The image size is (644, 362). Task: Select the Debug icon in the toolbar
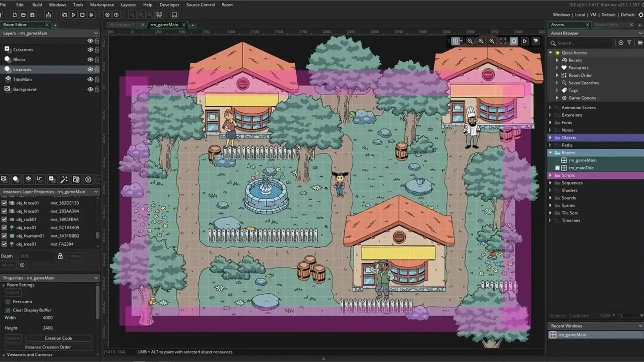[64, 15]
